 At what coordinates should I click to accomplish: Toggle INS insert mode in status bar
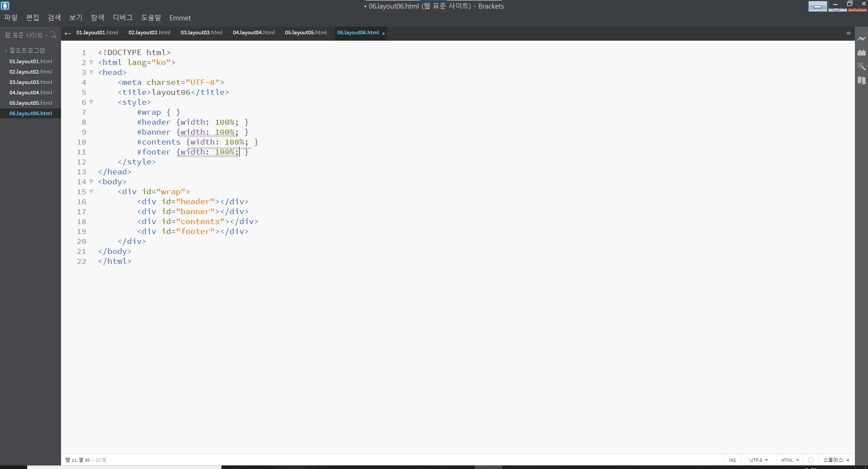coord(732,460)
